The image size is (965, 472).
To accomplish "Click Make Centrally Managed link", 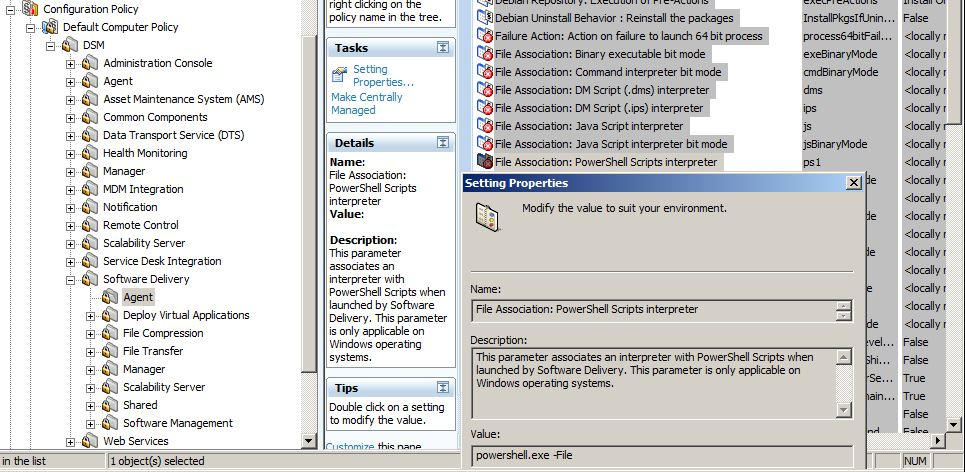I will [x=366, y=103].
